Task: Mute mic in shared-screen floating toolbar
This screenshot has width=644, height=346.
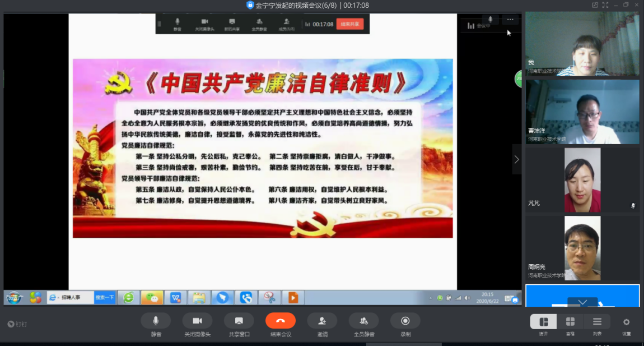Action: (x=177, y=24)
